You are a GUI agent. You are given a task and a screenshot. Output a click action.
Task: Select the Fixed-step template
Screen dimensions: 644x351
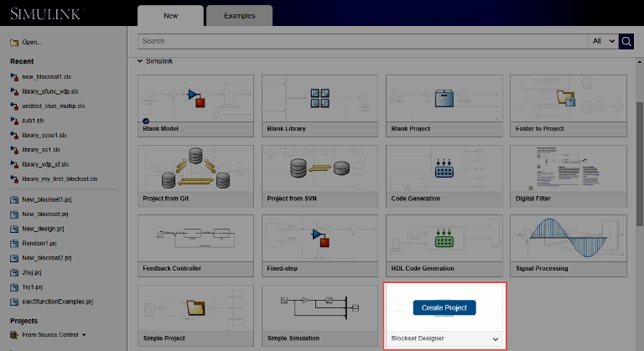coord(319,246)
